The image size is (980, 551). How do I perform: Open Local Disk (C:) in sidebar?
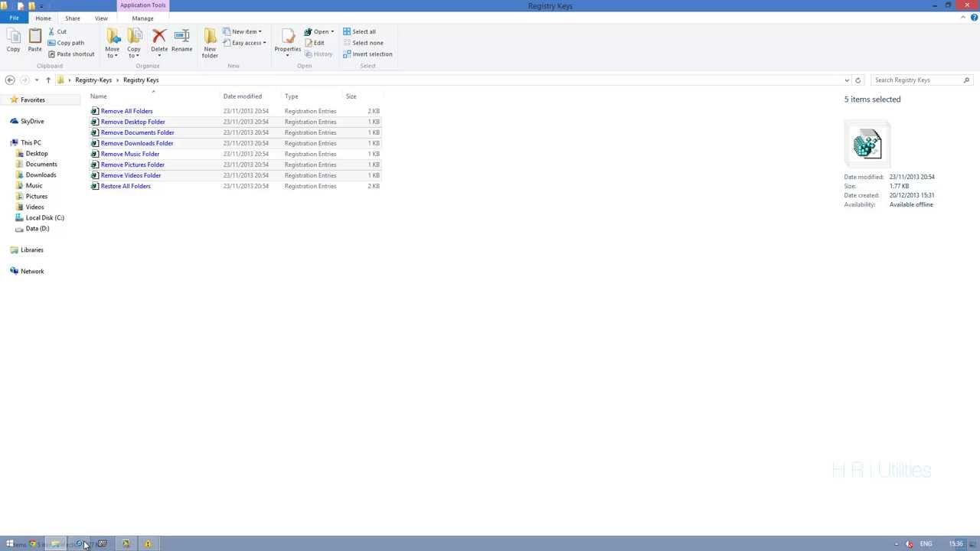coord(44,218)
